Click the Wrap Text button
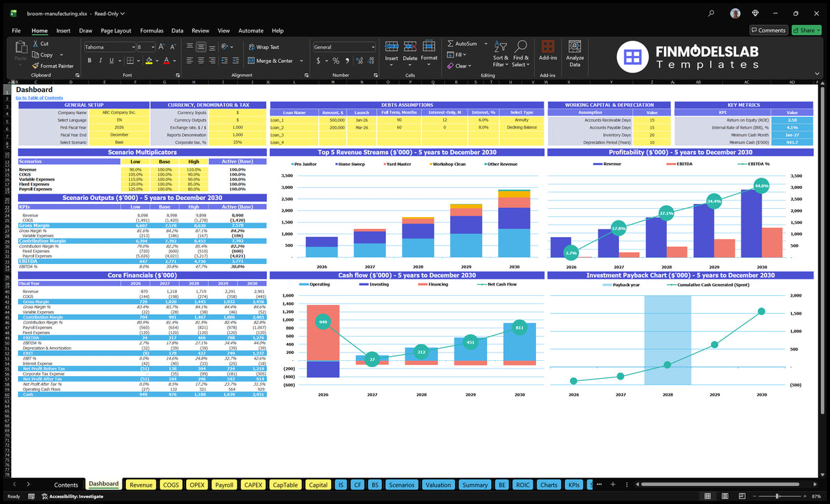This screenshot has width=830, height=504. click(x=264, y=47)
